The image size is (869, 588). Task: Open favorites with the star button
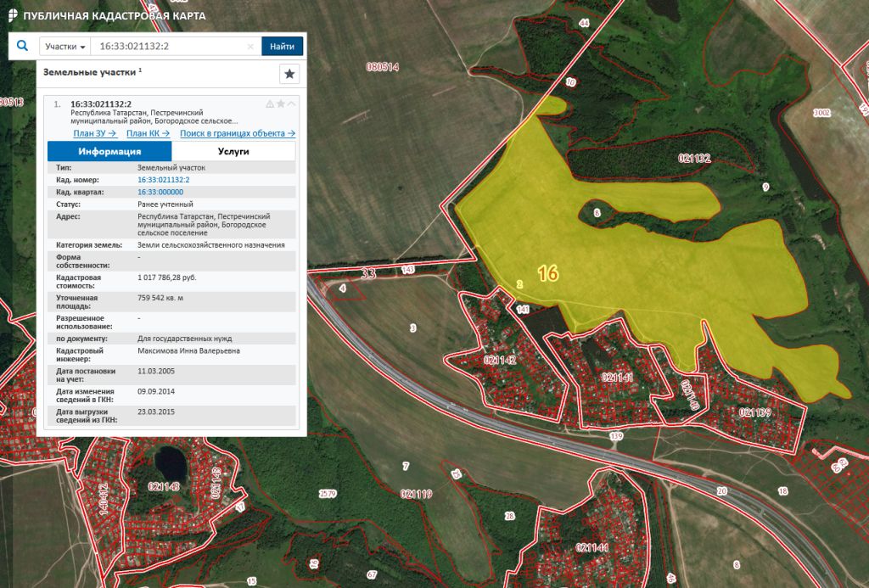click(289, 74)
